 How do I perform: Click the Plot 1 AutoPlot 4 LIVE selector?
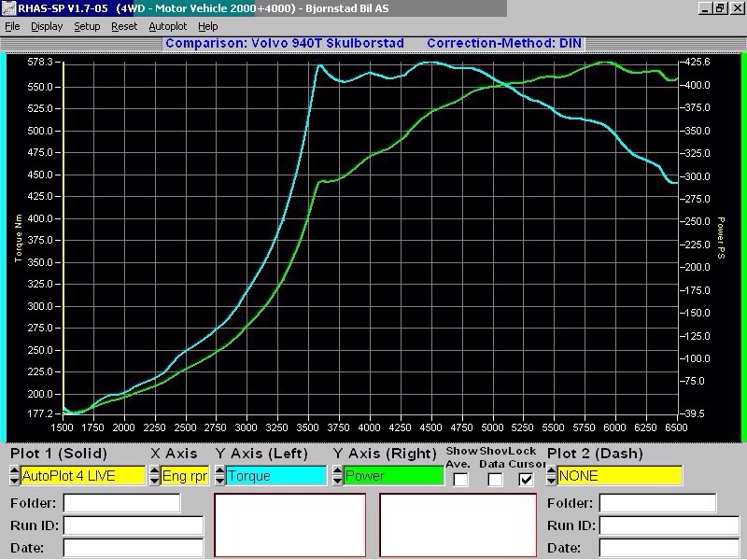point(83,476)
